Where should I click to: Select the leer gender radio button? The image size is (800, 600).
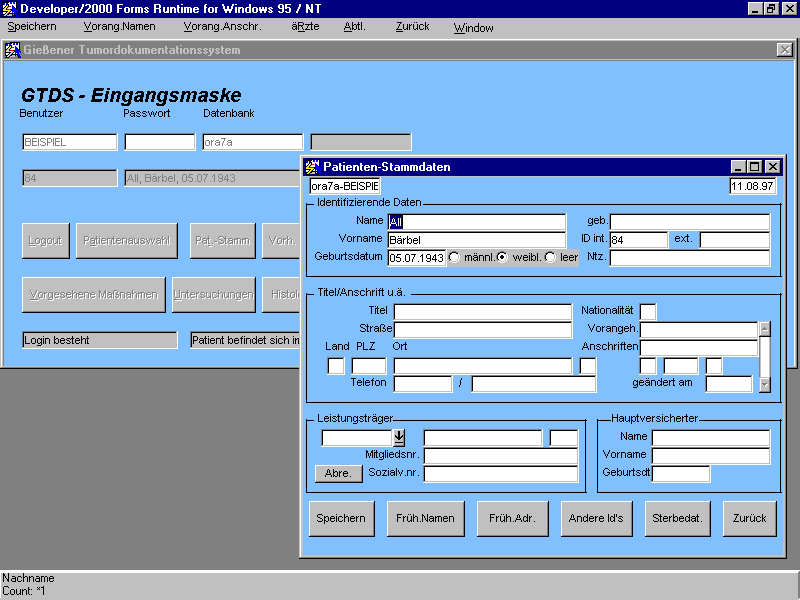pos(550,257)
